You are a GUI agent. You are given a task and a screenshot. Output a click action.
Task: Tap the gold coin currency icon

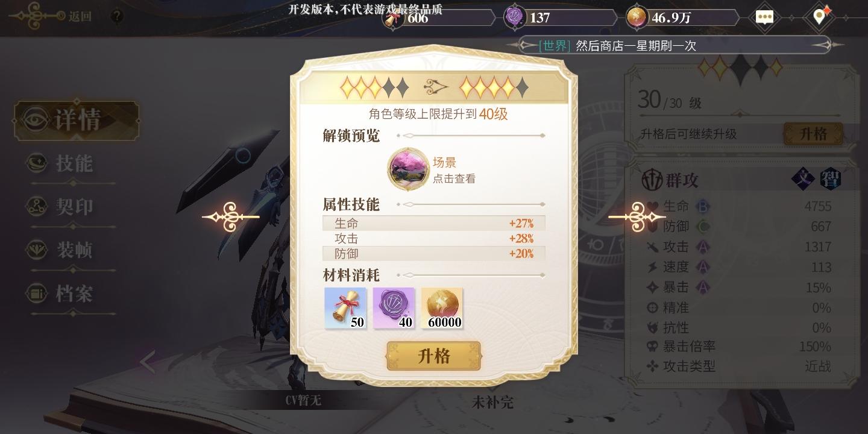tap(637, 17)
